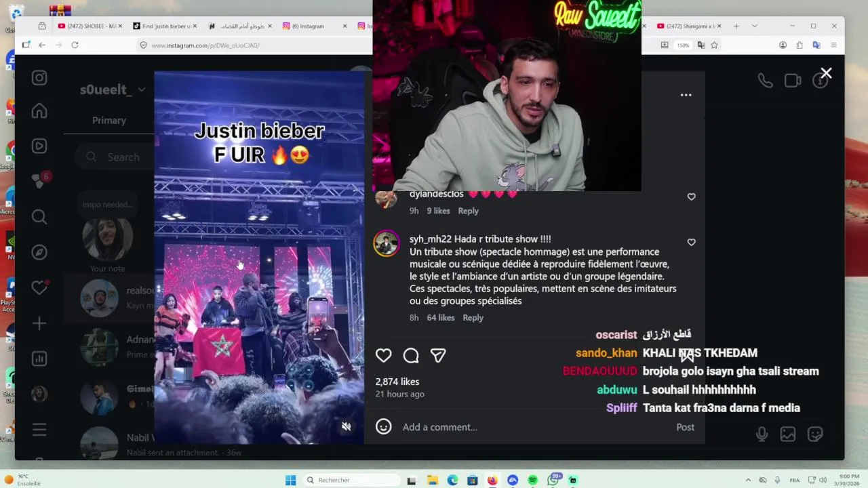This screenshot has height=488, width=868.
Task: Click the Post comment button
Action: [685, 427]
